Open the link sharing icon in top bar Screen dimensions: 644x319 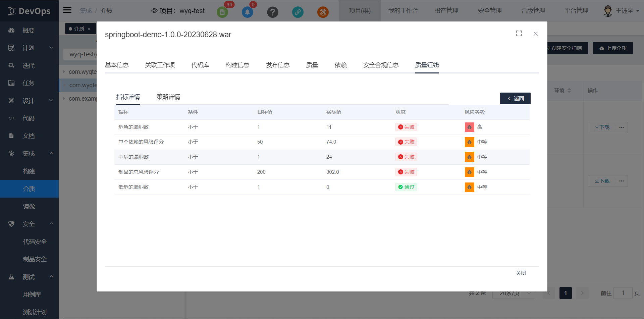[x=298, y=12]
